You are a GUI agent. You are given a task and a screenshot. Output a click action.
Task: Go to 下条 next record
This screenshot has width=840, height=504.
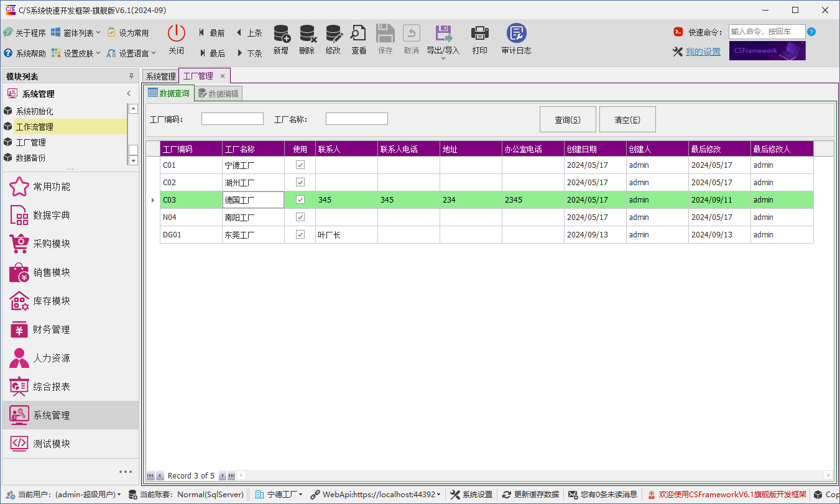[x=249, y=53]
